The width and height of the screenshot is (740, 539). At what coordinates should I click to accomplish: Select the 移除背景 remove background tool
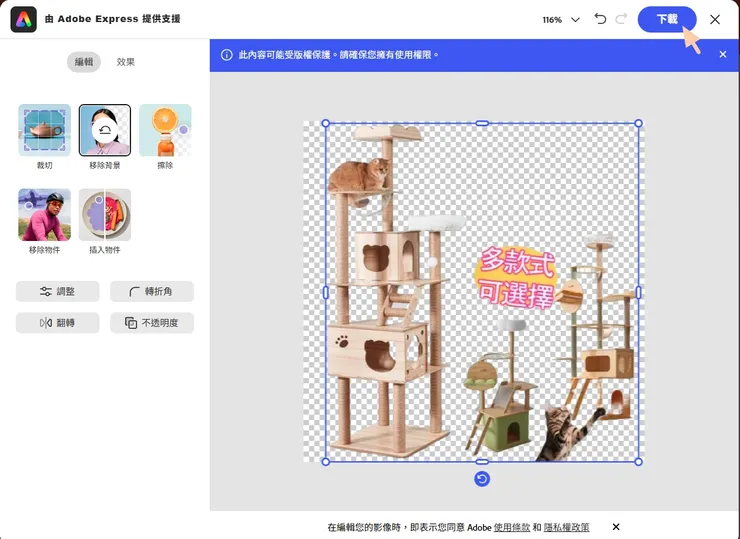pyautogui.click(x=105, y=130)
